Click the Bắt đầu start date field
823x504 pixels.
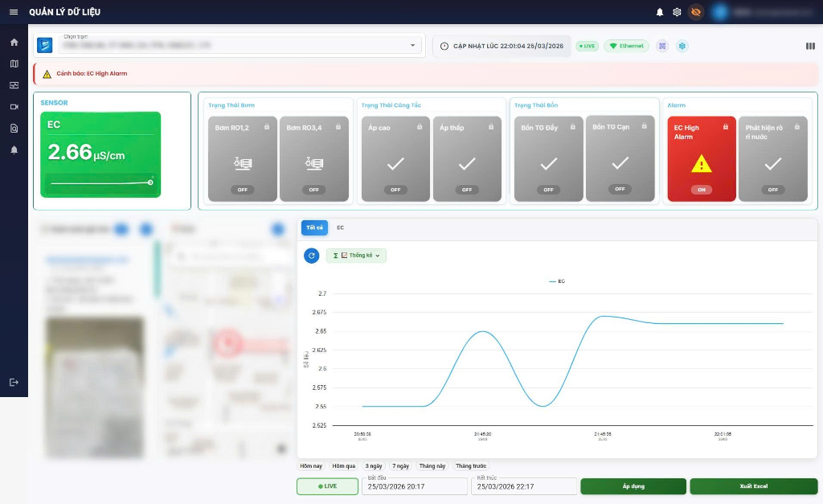(415, 486)
